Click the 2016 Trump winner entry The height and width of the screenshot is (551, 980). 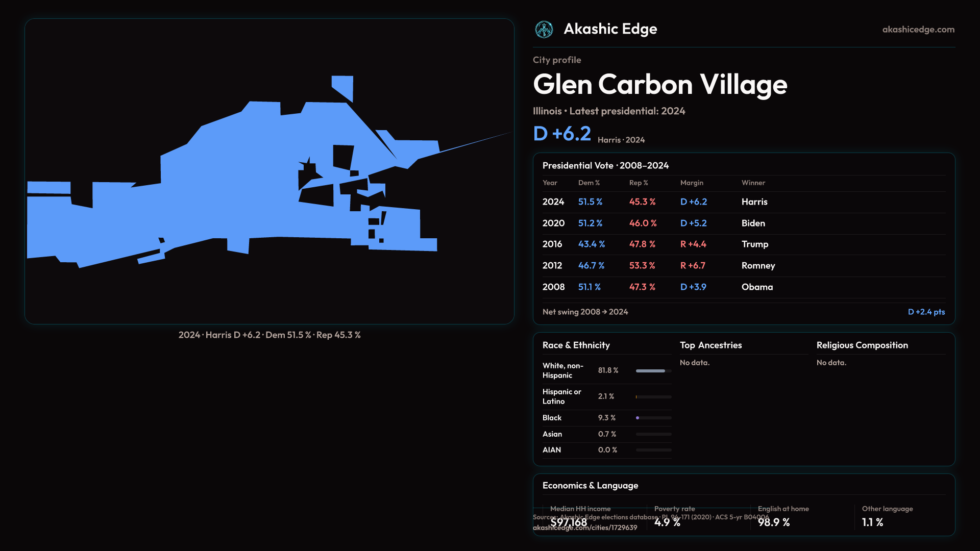tap(754, 244)
